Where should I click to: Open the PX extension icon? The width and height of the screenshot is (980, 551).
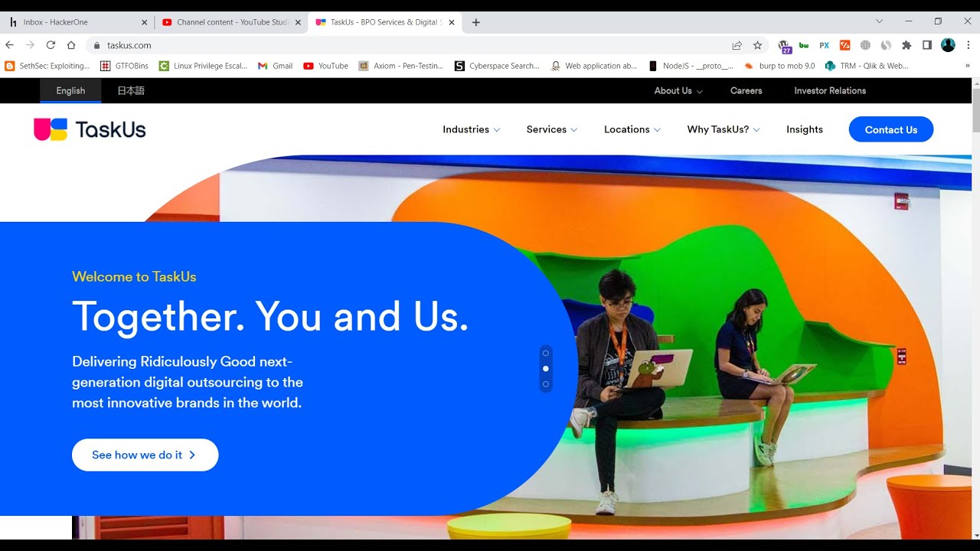[x=825, y=45]
